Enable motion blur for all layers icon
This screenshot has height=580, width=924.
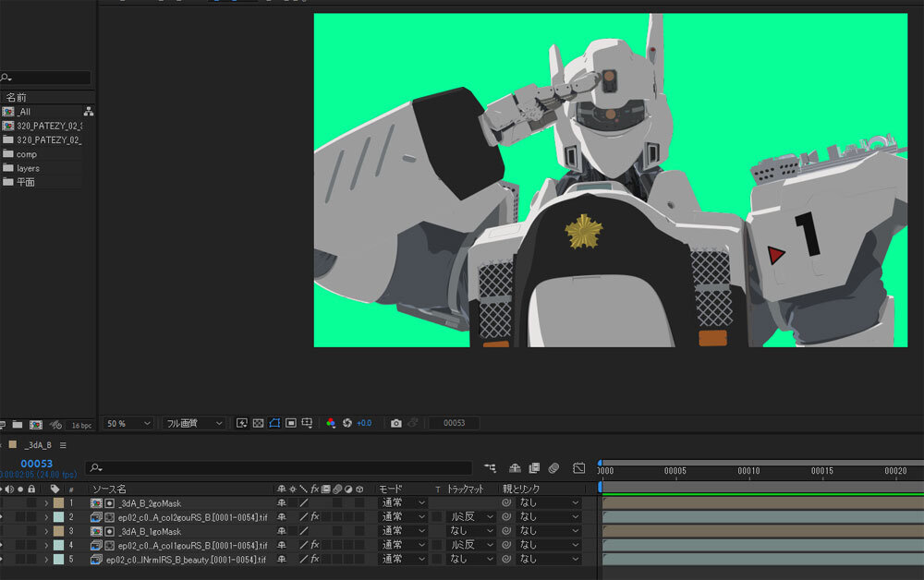(553, 467)
